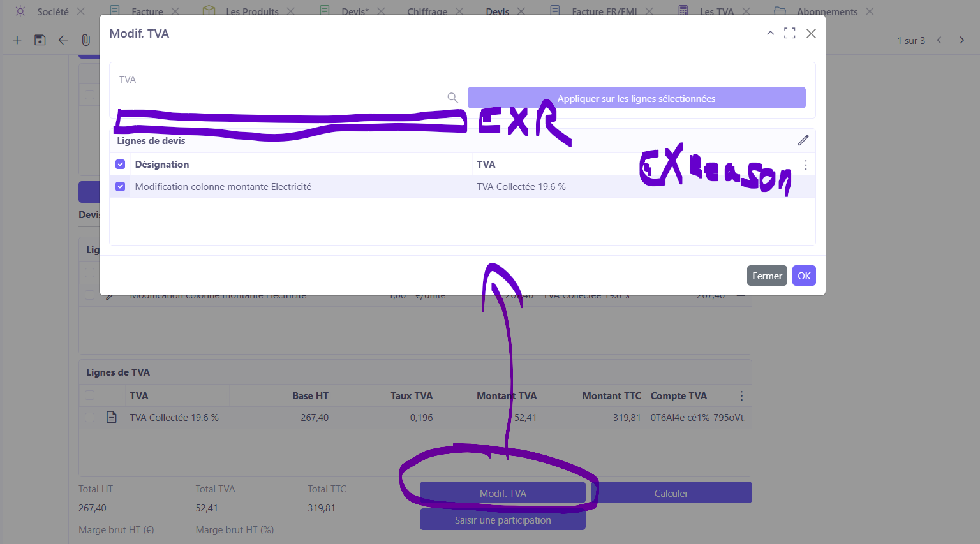Focus the TVA search input field
The height and width of the screenshot is (544, 980).
(x=281, y=98)
